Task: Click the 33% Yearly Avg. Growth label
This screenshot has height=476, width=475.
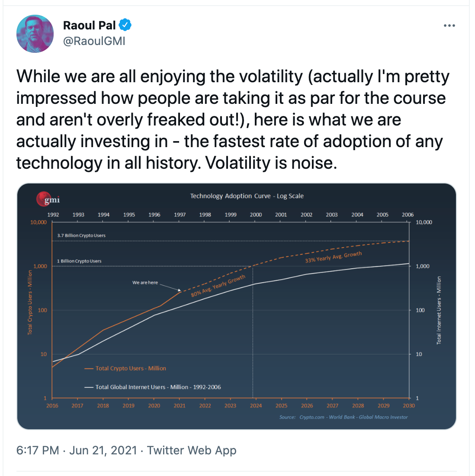Action: [x=333, y=257]
